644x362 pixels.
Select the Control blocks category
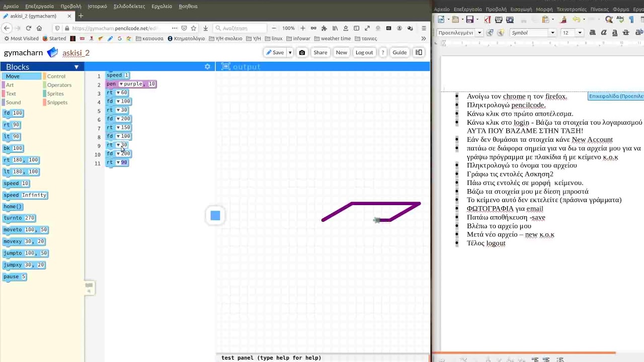tap(56, 76)
